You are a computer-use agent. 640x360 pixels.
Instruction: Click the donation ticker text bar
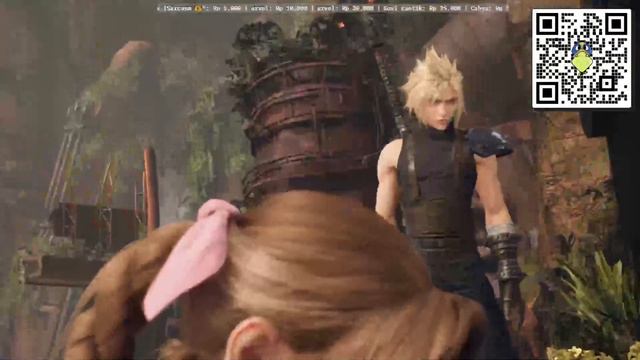coord(332,8)
